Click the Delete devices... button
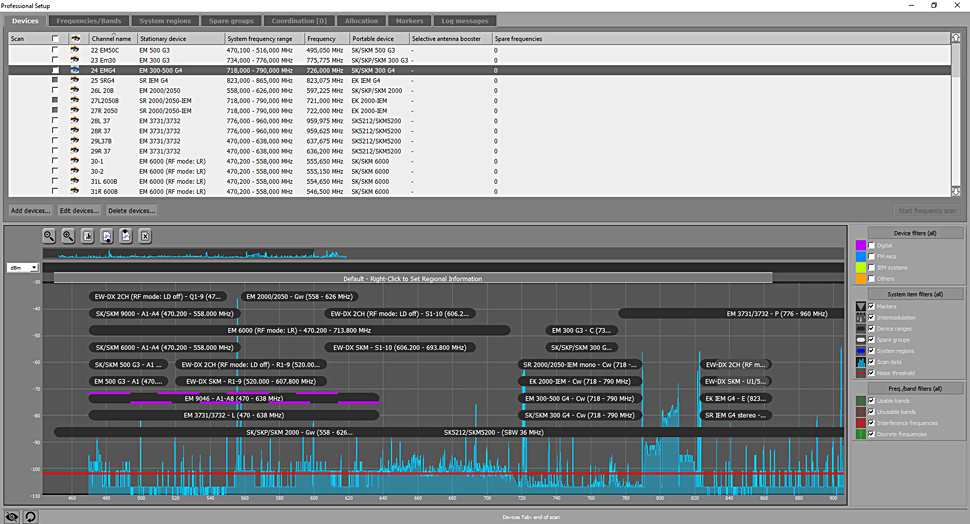970x524 pixels. 131,211
